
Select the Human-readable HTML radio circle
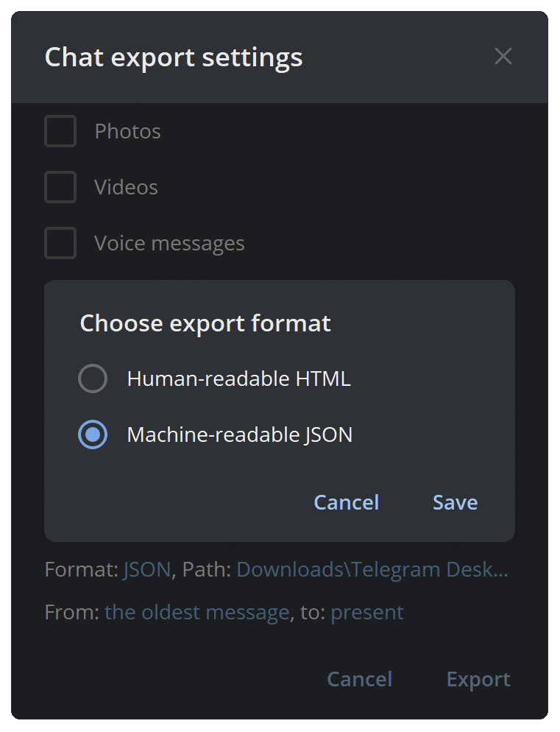93,379
